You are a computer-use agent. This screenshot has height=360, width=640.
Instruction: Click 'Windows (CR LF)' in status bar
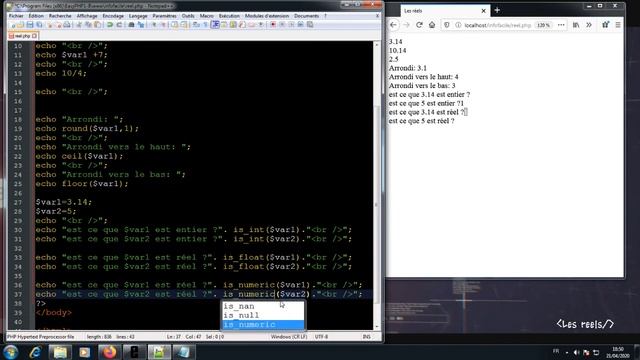tap(289, 337)
